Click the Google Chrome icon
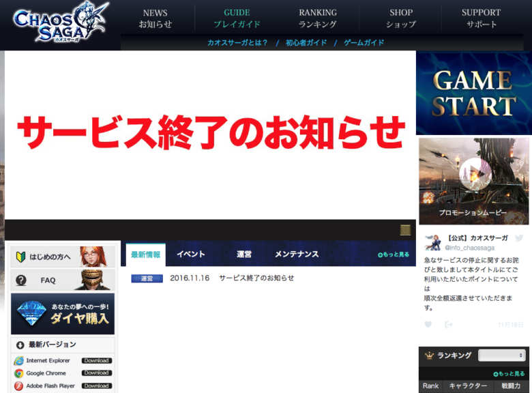Screen dimensions: 532x393 click(18, 373)
